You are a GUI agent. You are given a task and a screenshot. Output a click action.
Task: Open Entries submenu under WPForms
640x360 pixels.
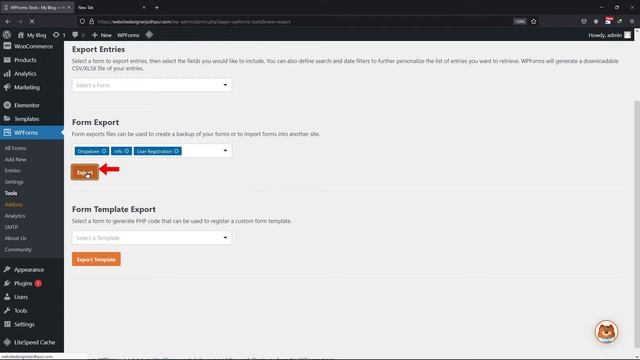coord(12,171)
